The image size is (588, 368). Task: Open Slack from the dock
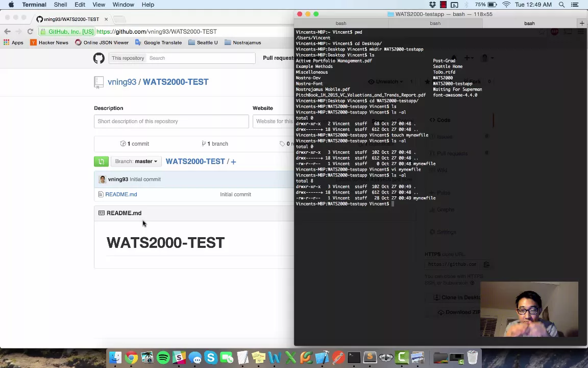coord(179,357)
